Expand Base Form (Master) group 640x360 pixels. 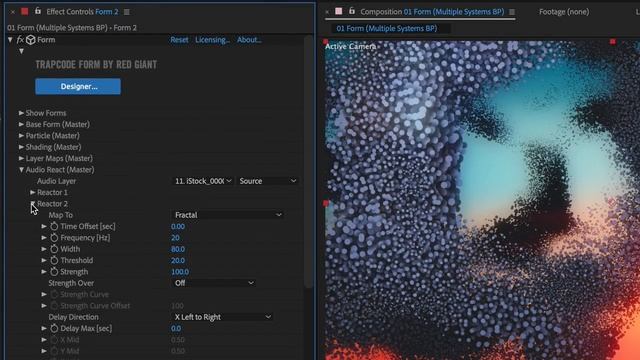click(x=21, y=124)
